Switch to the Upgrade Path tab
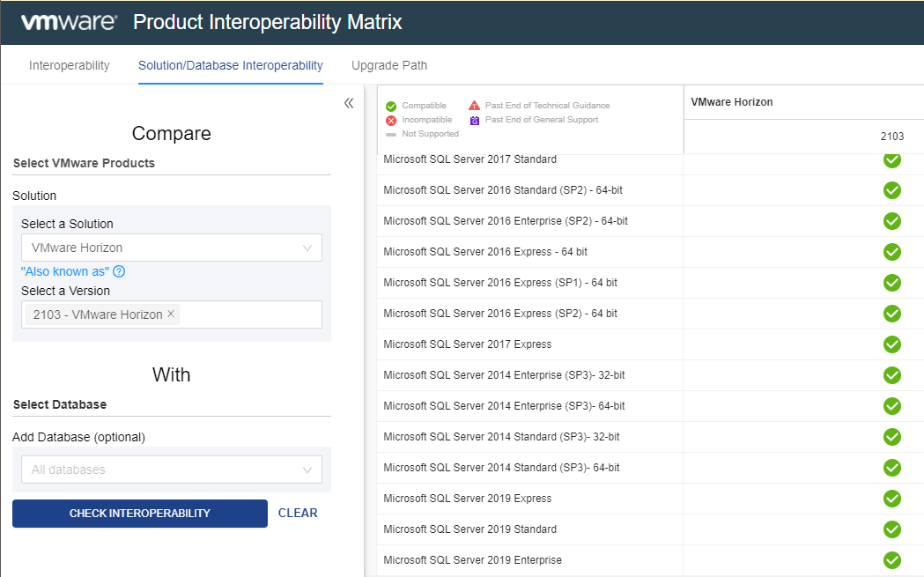Viewport: 924px width, 577px height. [x=389, y=65]
